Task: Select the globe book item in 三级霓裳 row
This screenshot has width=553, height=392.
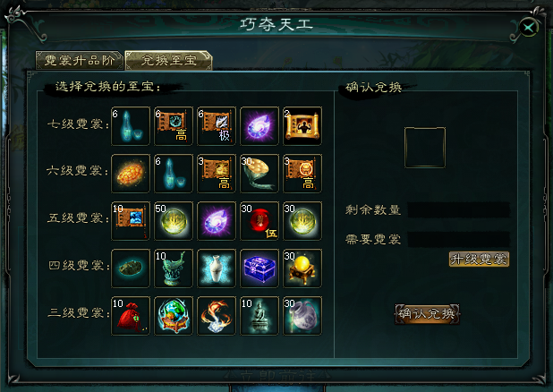Action: point(174,315)
